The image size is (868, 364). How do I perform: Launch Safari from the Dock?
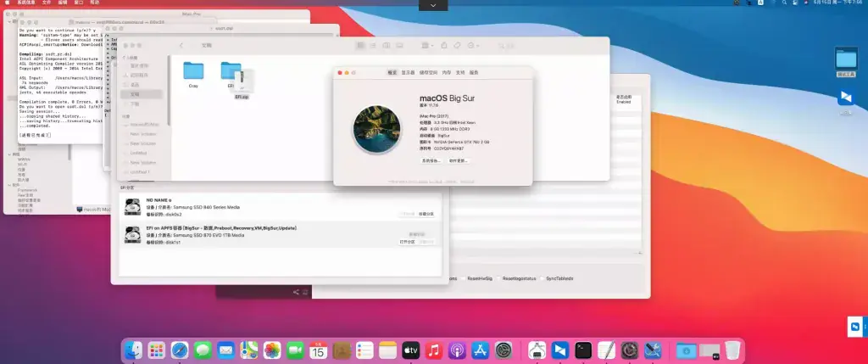tap(180, 350)
